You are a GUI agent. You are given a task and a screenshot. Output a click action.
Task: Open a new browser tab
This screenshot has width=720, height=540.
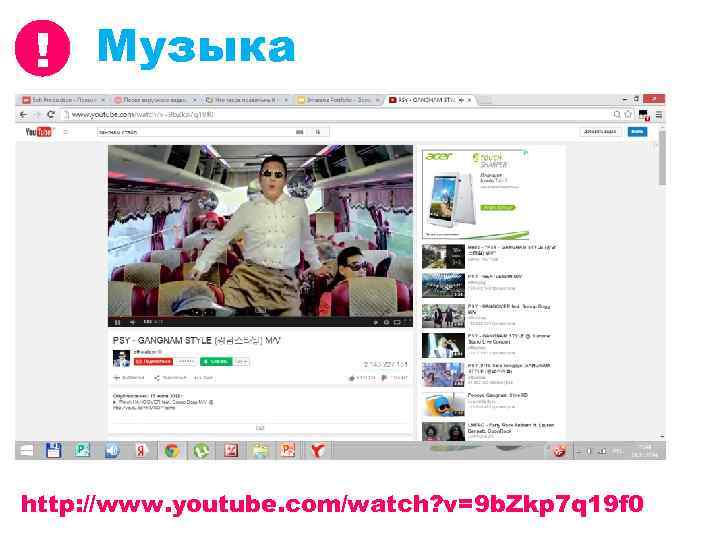pos(485,100)
